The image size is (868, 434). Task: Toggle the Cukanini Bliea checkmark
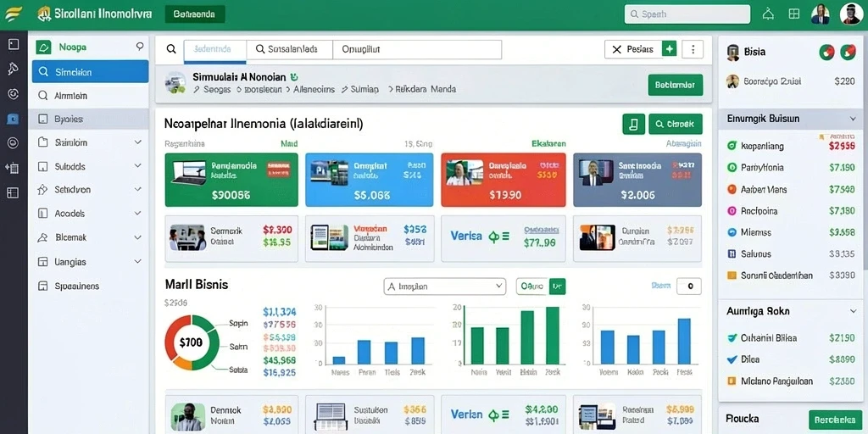pyautogui.click(x=732, y=337)
